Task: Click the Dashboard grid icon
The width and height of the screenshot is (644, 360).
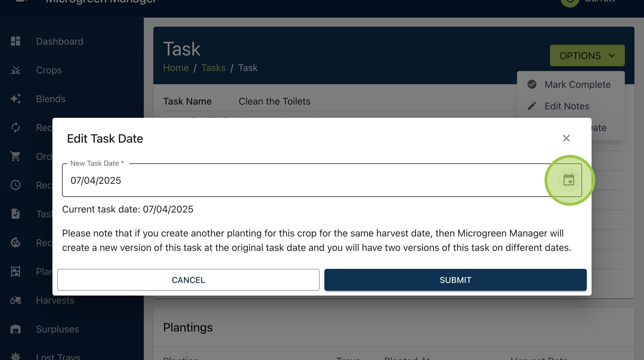Action: 16,41
